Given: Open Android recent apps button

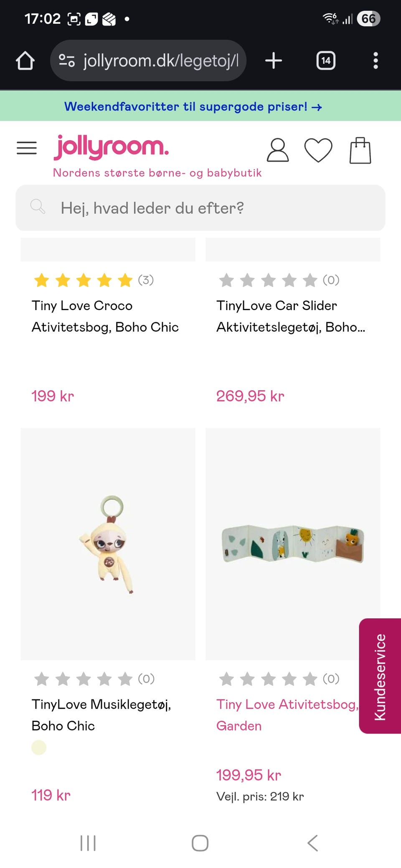Looking at the screenshot, I should pyautogui.click(x=88, y=843).
